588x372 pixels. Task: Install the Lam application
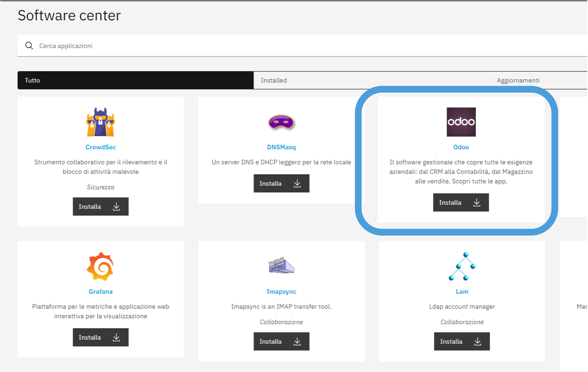click(462, 341)
